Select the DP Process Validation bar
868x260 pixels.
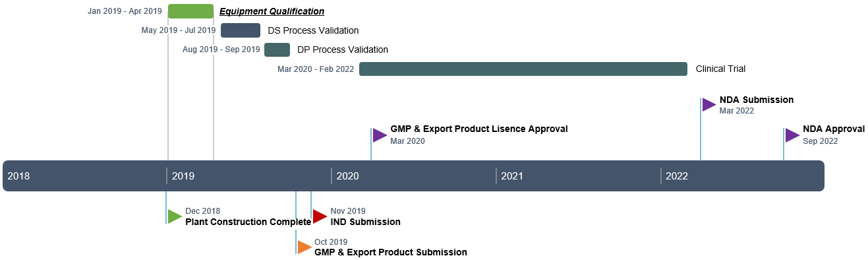click(x=277, y=49)
